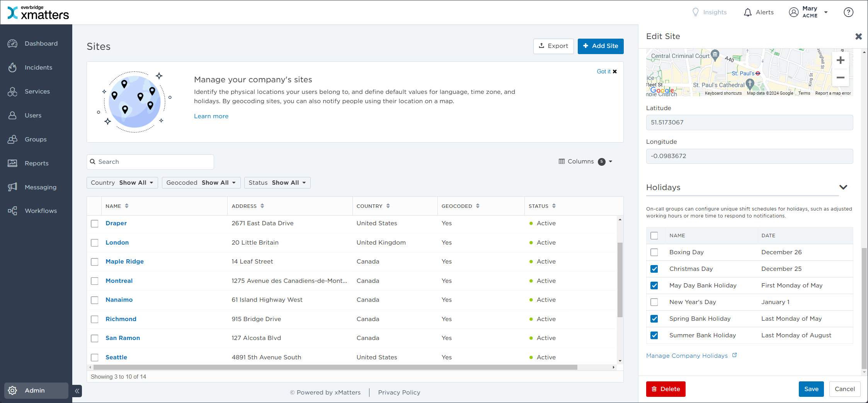Close the Edit Site panel
The height and width of the screenshot is (403, 868).
click(x=858, y=36)
